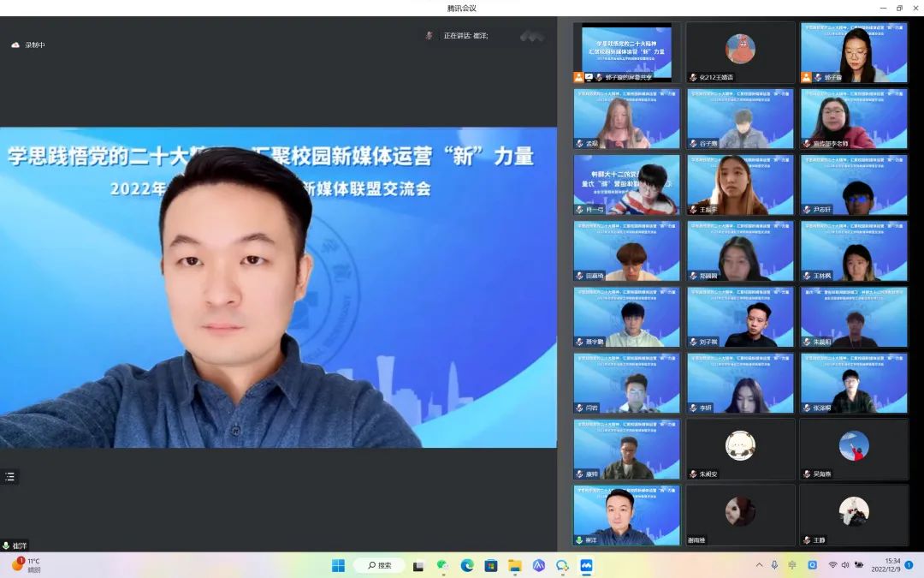Open Tencent Meeting from the taskbar
The image size is (924, 578).
pos(586,565)
